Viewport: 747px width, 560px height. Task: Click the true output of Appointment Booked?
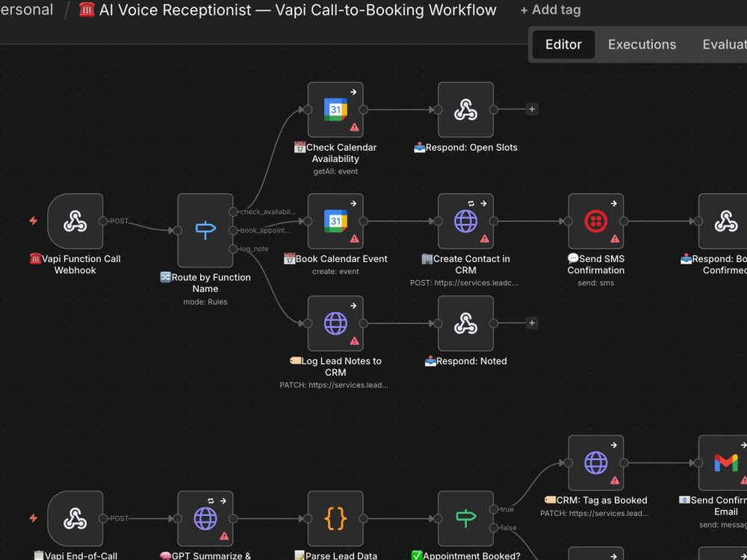tap(494, 509)
